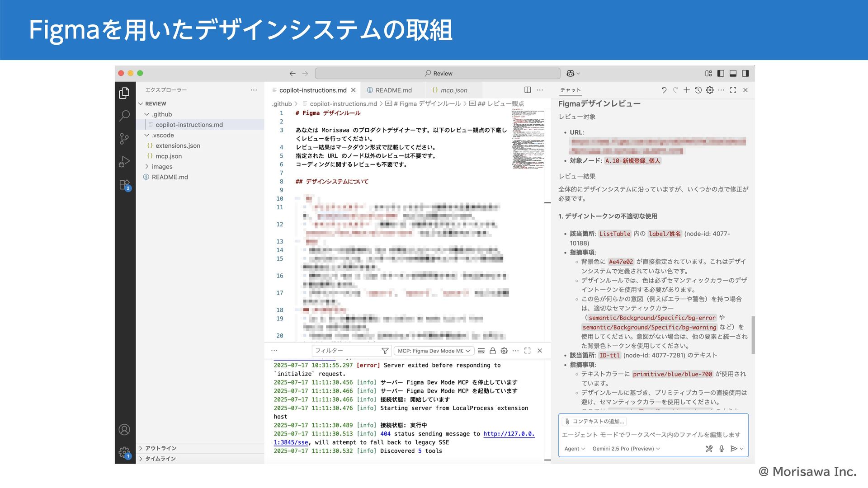Open the output panel settings gear
Screen dimensions: 868x488
click(x=504, y=351)
